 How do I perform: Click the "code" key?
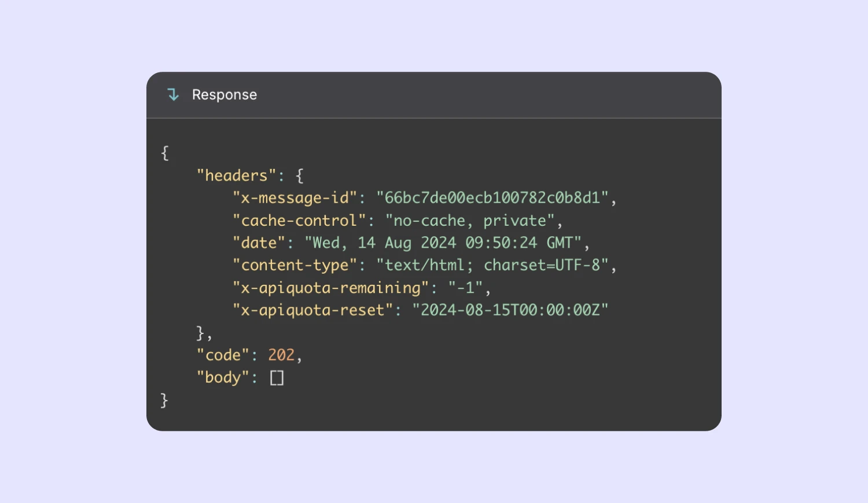coord(223,355)
